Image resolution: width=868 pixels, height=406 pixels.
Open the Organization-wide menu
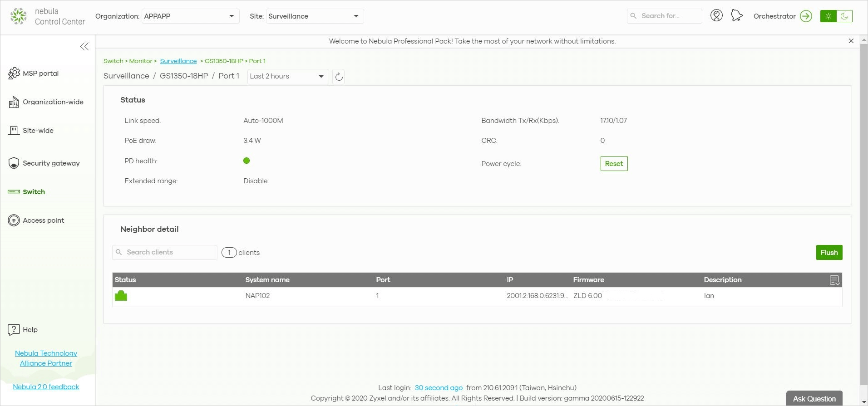tap(53, 102)
